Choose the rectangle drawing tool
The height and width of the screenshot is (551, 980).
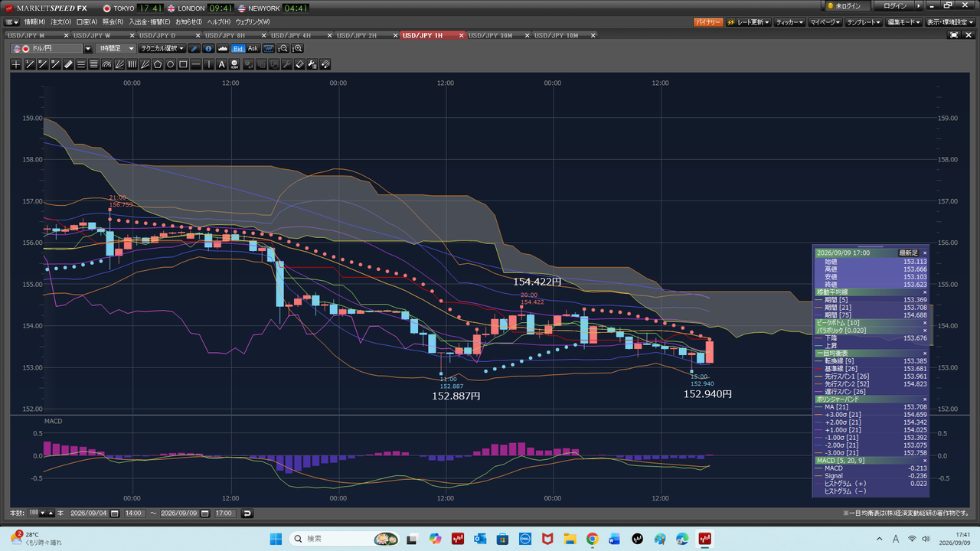(x=184, y=64)
